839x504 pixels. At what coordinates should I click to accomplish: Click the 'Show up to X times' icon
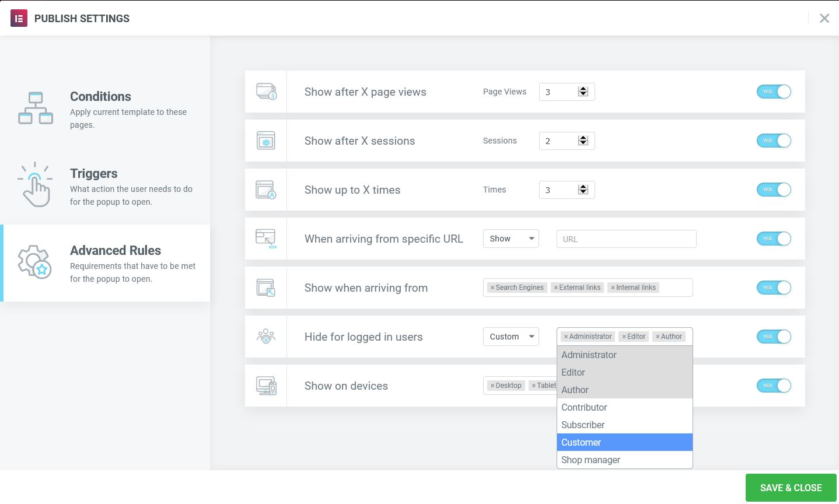266,190
